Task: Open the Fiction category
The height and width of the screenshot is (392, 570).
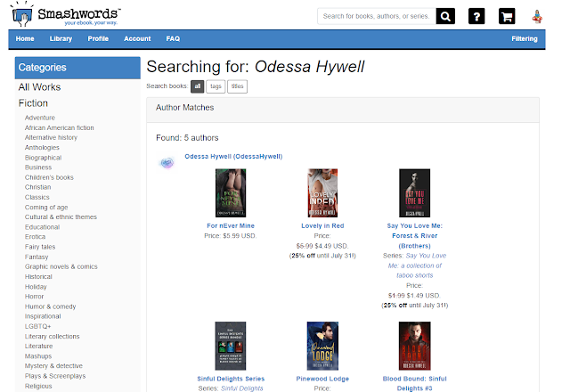Action: point(33,103)
